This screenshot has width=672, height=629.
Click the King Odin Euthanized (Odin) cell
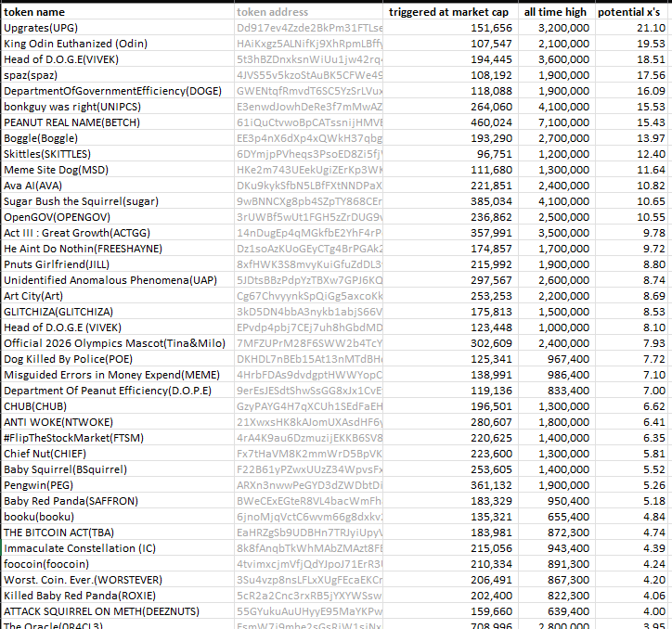pos(118,44)
